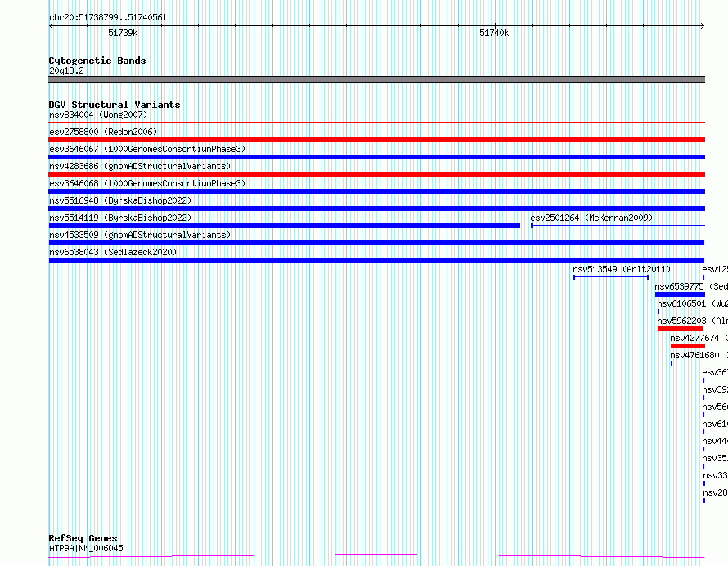Click the red bar under nsv4283686
Image resolution: width=728 pixels, height=566 pixels.
click(376, 174)
